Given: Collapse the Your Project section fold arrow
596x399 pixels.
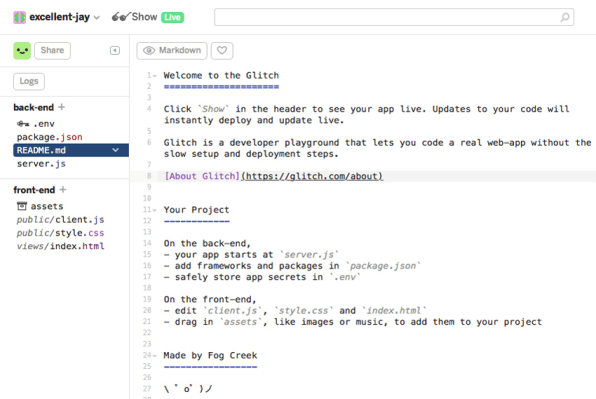Looking at the screenshot, I should 155,210.
